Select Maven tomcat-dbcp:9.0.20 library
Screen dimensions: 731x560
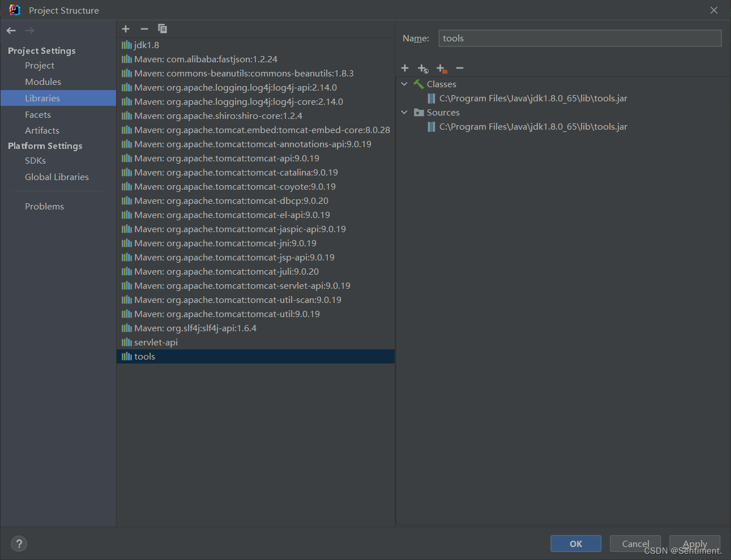pos(255,200)
